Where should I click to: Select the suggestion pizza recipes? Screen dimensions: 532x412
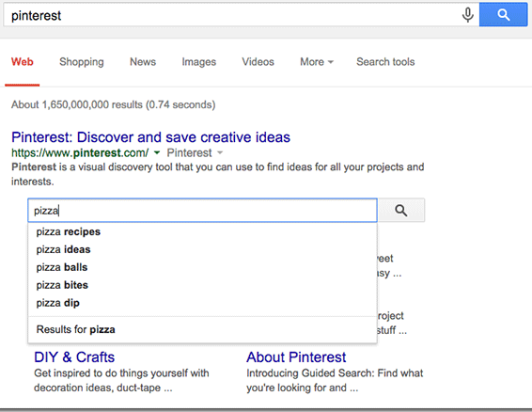[x=202, y=231]
